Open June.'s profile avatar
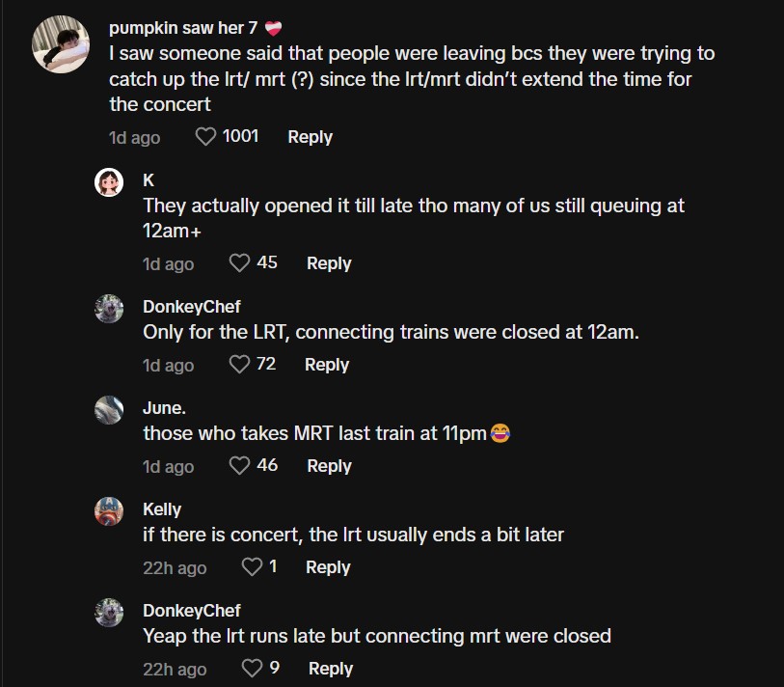 pyautogui.click(x=109, y=409)
